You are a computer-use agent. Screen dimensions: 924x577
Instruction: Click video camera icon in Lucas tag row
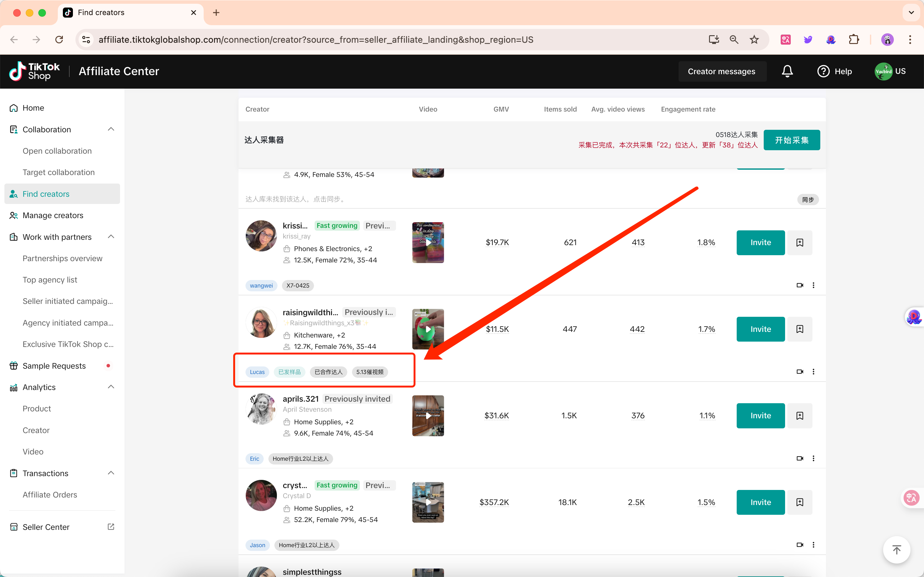pyautogui.click(x=800, y=372)
